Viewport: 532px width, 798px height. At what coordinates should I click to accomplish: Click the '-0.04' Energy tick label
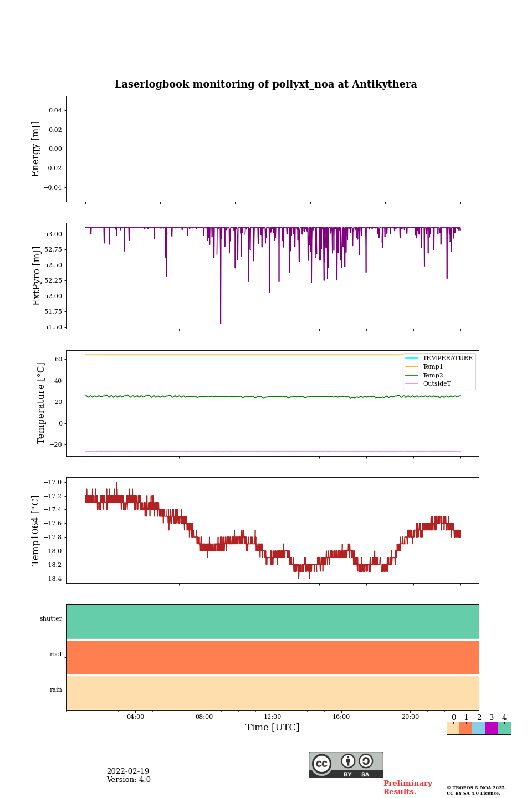[53, 187]
